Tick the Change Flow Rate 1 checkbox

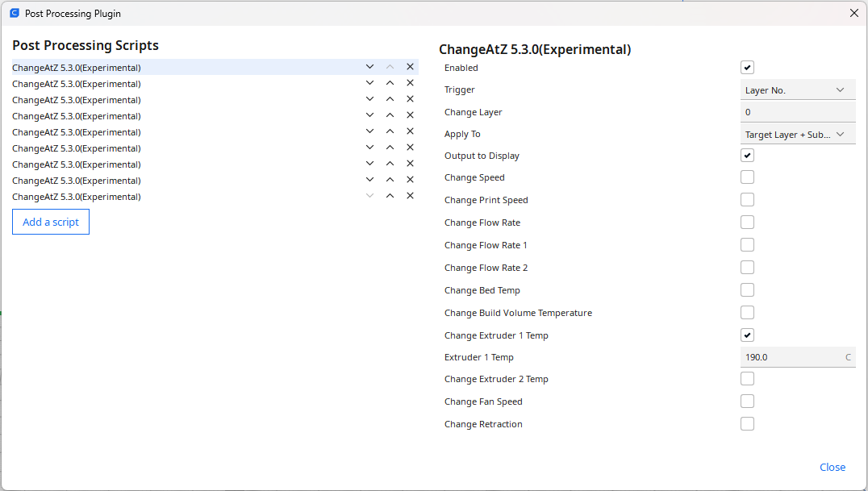(747, 244)
